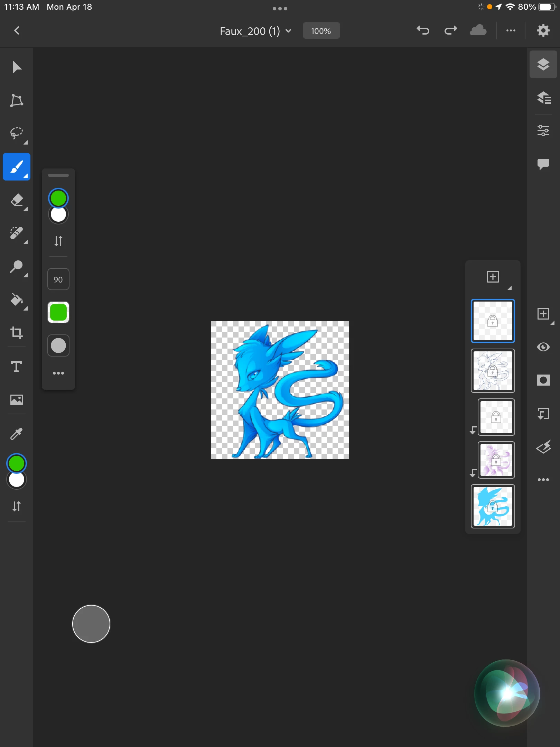
Task: Add new layer in the layer stack
Action: (493, 277)
